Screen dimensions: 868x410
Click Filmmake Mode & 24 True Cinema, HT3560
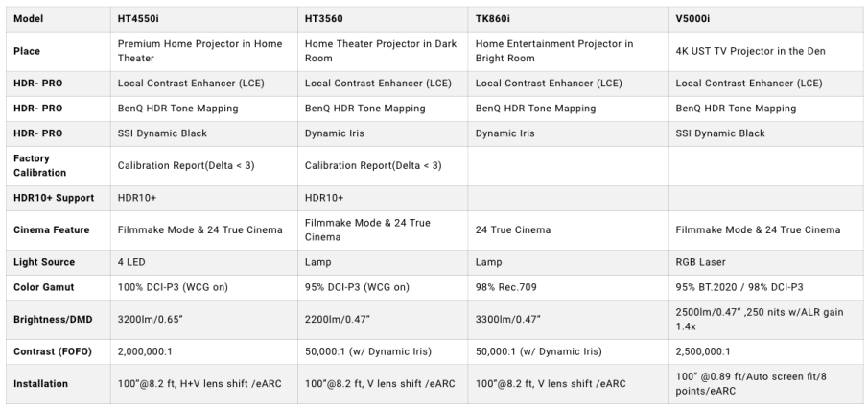tap(367, 229)
